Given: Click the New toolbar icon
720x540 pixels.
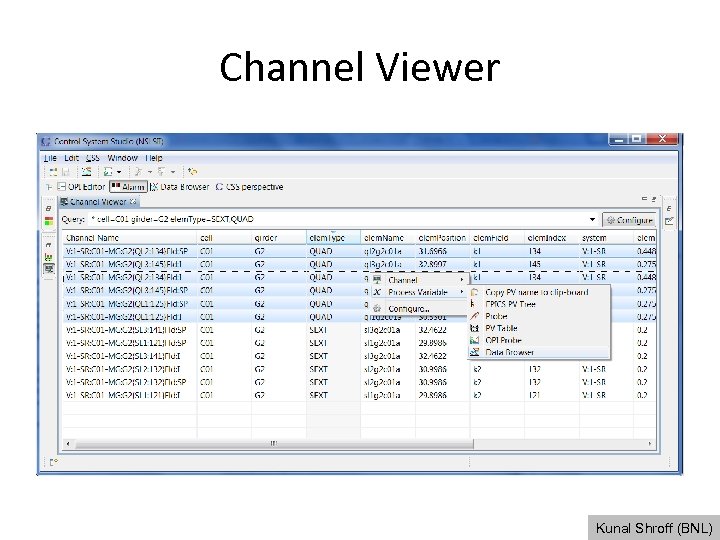Looking at the screenshot, I should tap(53, 172).
